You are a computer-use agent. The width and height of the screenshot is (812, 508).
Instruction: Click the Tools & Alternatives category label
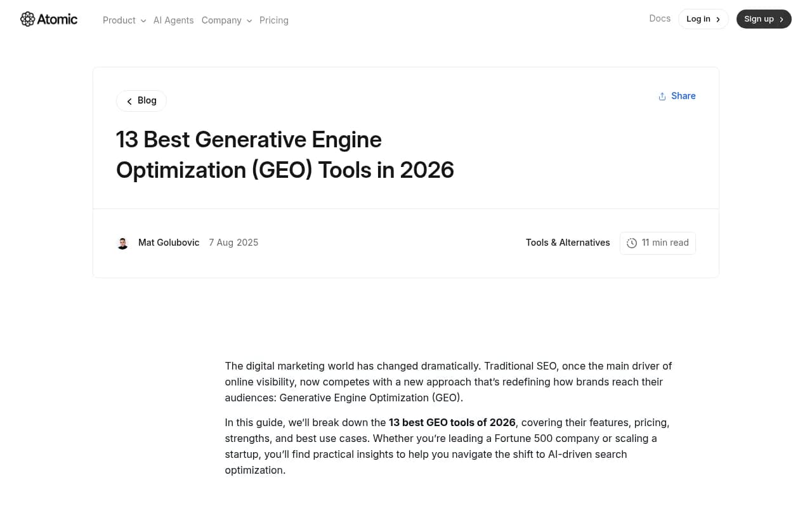tap(568, 242)
